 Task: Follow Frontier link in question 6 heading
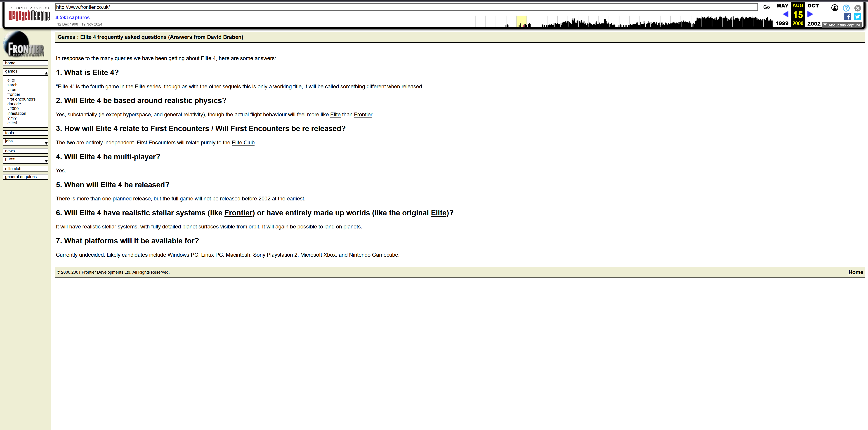pyautogui.click(x=238, y=213)
